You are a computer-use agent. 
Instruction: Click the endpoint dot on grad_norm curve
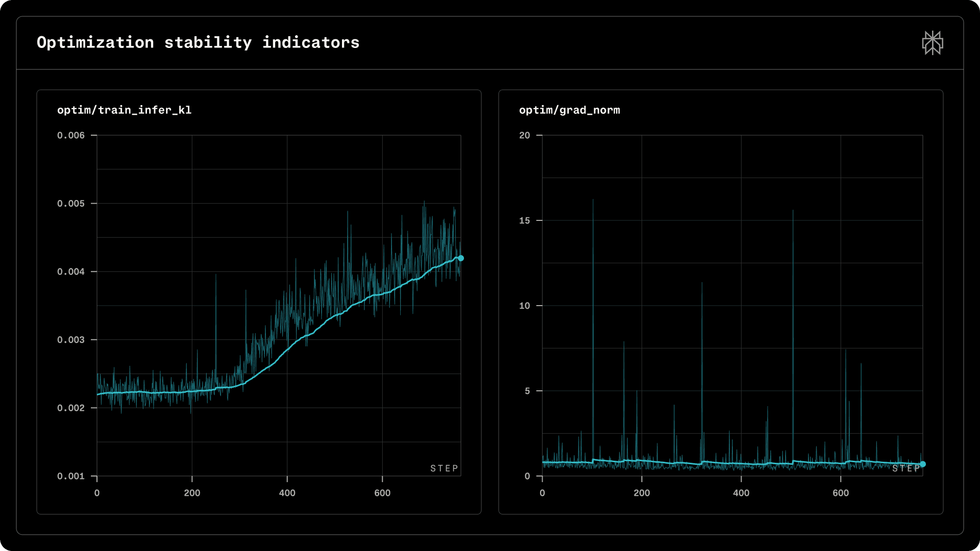tap(922, 464)
